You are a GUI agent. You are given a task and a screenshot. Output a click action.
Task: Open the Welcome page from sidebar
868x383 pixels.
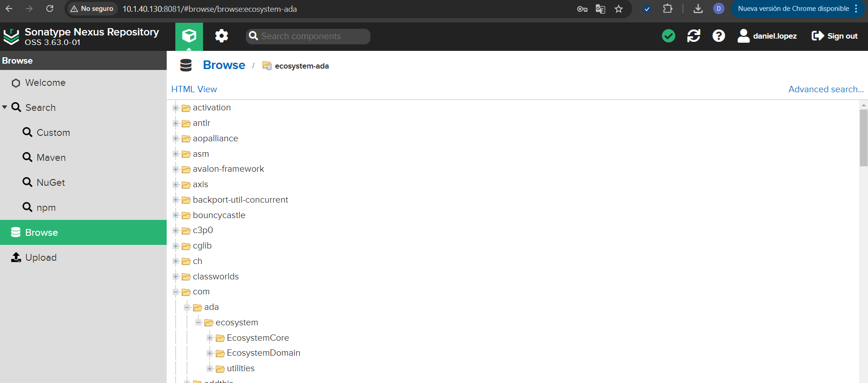(x=45, y=83)
